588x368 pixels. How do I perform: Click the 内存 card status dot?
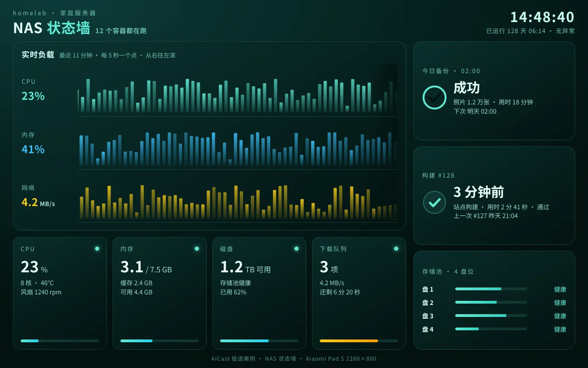[197, 248]
